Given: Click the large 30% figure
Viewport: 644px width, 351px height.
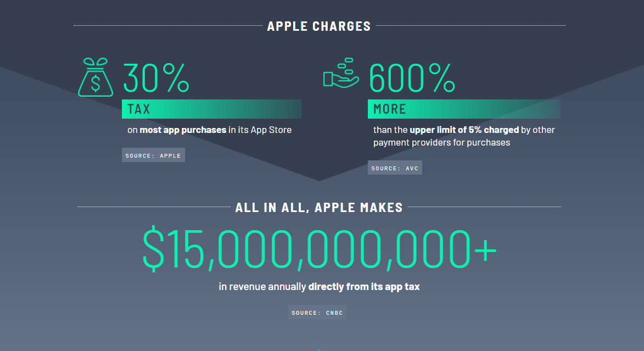Looking at the screenshot, I should pyautogui.click(x=156, y=77).
